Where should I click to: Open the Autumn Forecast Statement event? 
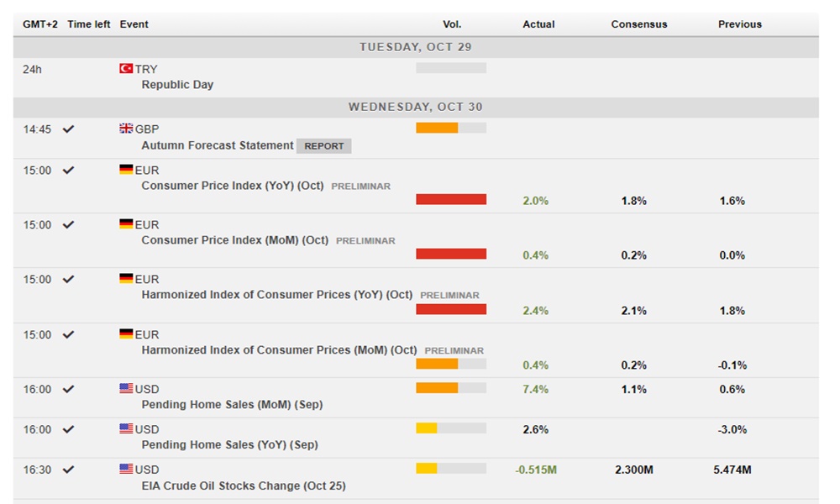click(x=217, y=145)
